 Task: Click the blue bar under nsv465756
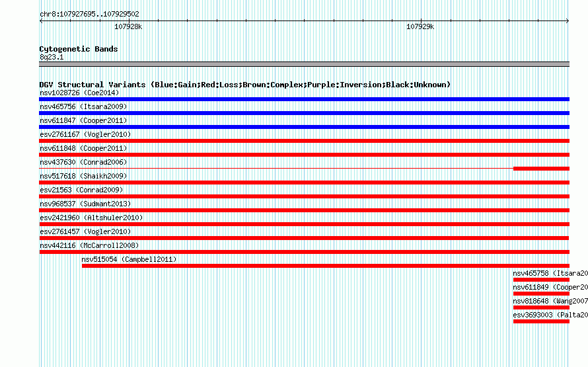(304, 113)
